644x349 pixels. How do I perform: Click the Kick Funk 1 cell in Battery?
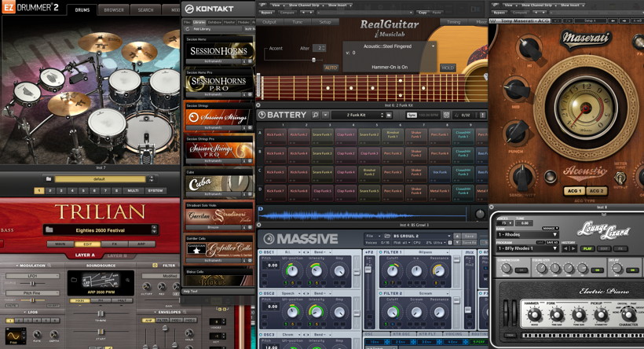(275, 134)
